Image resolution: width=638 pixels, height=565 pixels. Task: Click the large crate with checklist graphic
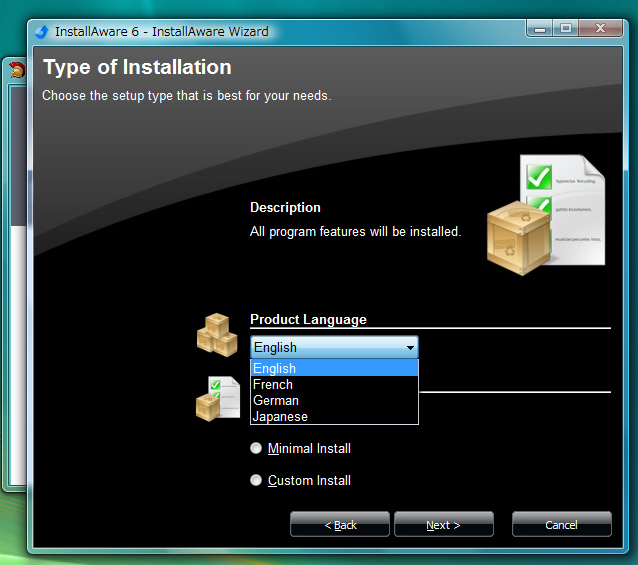point(546,215)
